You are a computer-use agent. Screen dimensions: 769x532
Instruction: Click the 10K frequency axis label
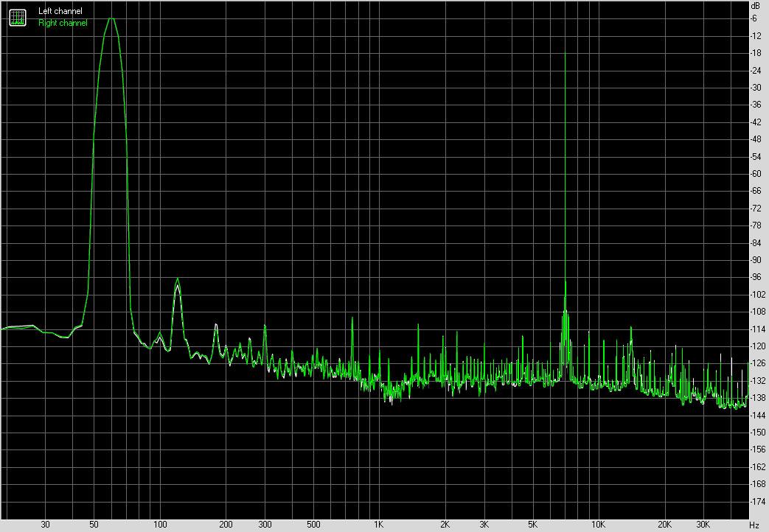tap(598, 525)
